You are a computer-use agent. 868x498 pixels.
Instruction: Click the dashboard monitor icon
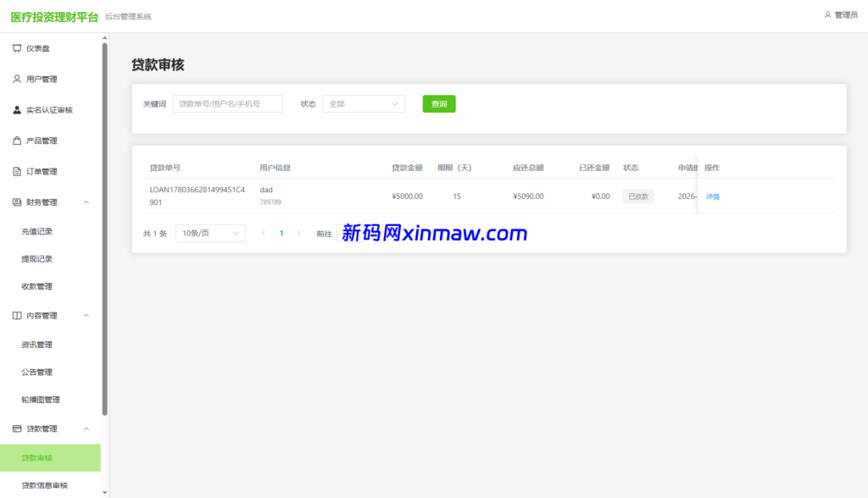[x=17, y=48]
